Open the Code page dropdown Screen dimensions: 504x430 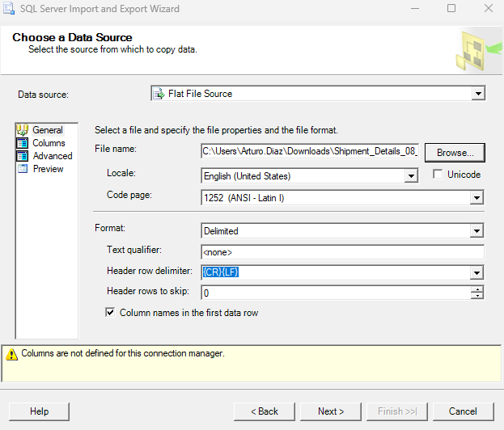pos(477,197)
